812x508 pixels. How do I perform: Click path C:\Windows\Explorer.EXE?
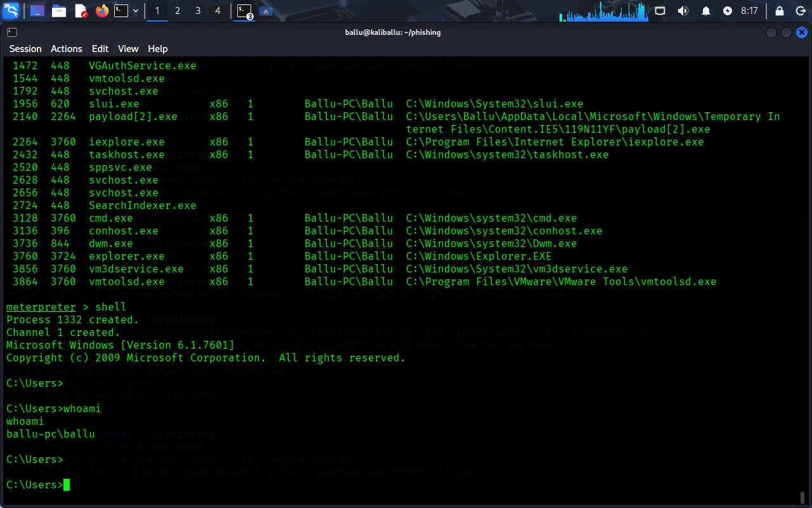click(x=479, y=257)
